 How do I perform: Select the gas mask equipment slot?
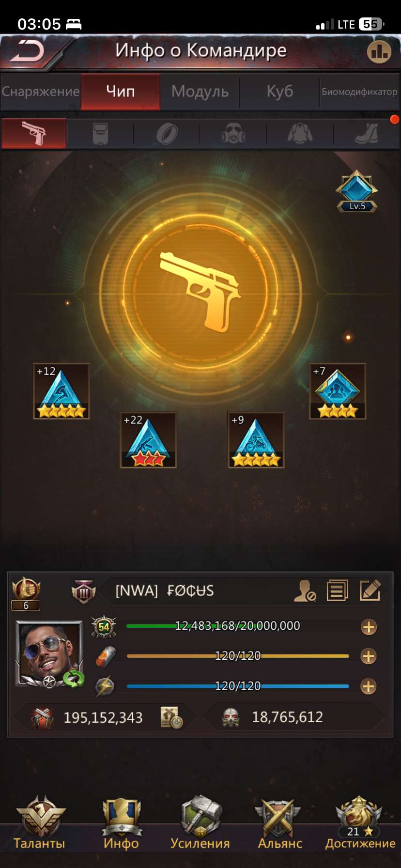point(233,133)
